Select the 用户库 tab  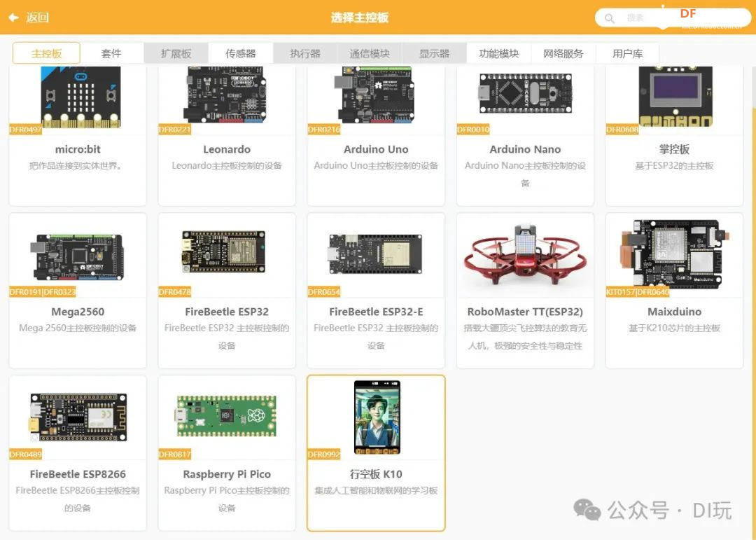click(628, 53)
